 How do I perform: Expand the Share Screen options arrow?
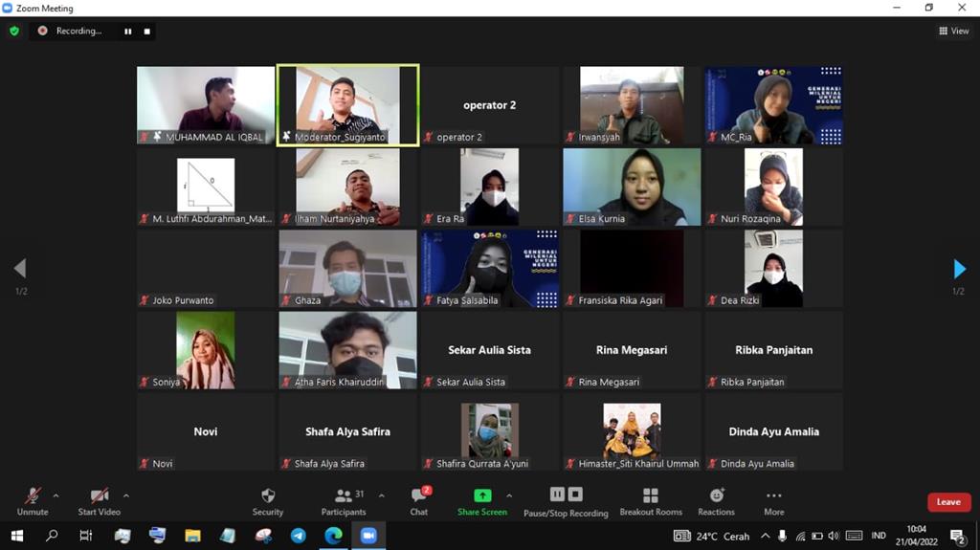(x=508, y=495)
